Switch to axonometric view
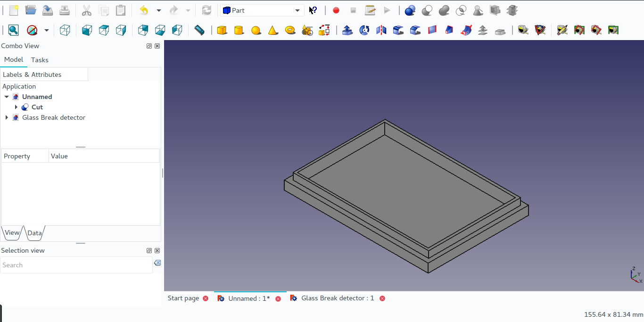 [65, 30]
